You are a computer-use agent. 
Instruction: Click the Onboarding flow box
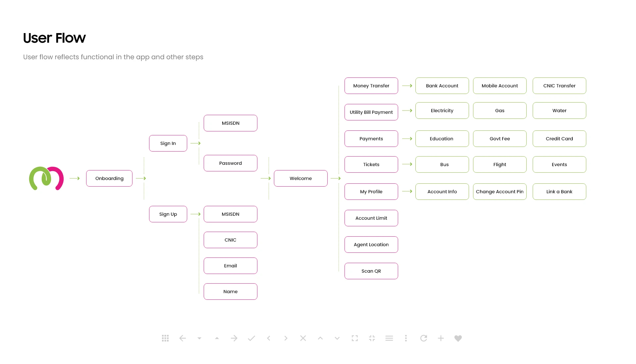coord(109,178)
